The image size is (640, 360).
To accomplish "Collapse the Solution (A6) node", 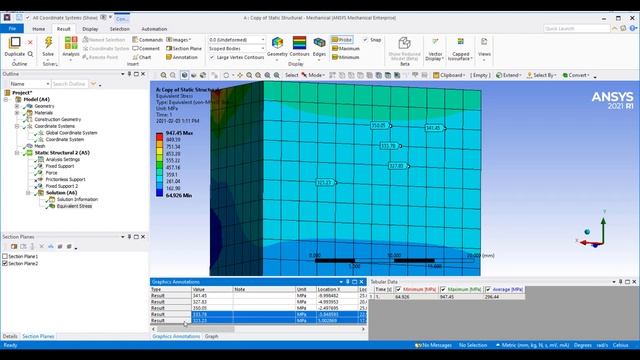I will pos(28,193).
